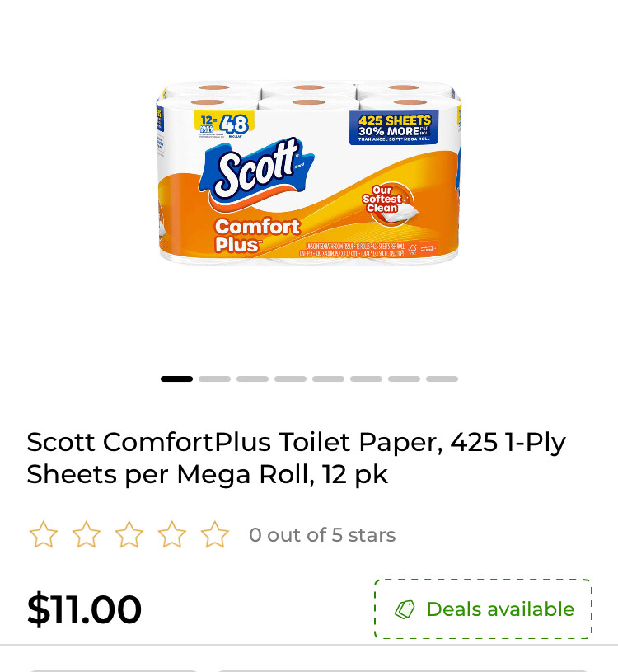Screen dimensions: 618x672
Task: Click the first rating star
Action: click(43, 534)
